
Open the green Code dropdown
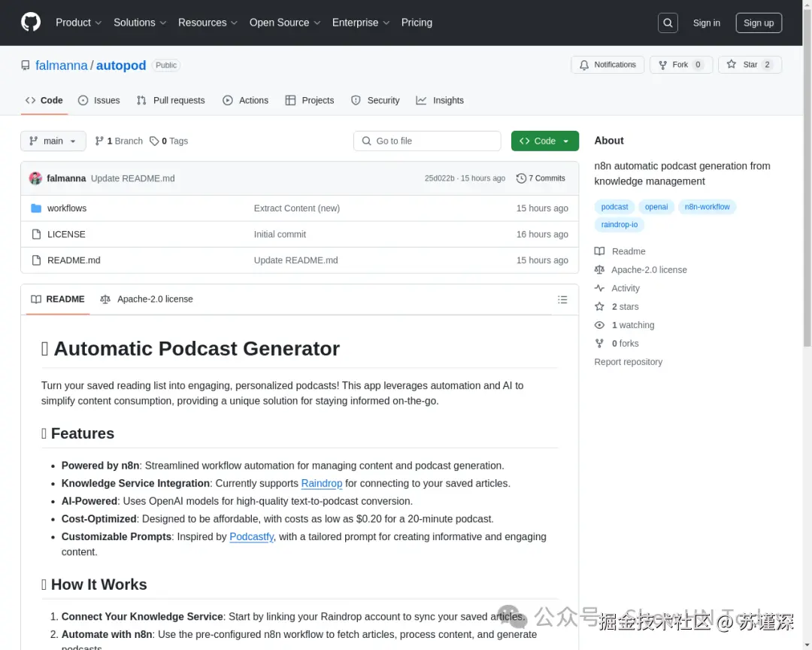(x=545, y=141)
